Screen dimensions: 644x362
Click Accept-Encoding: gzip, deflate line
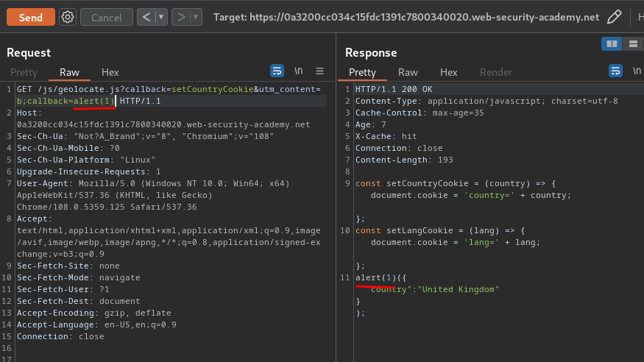[94, 313]
